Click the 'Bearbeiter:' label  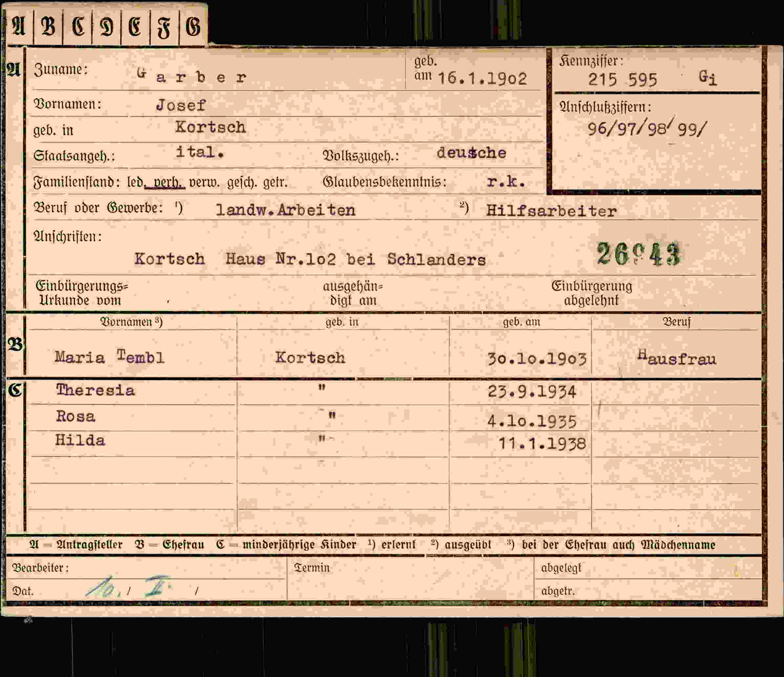[x=40, y=568]
